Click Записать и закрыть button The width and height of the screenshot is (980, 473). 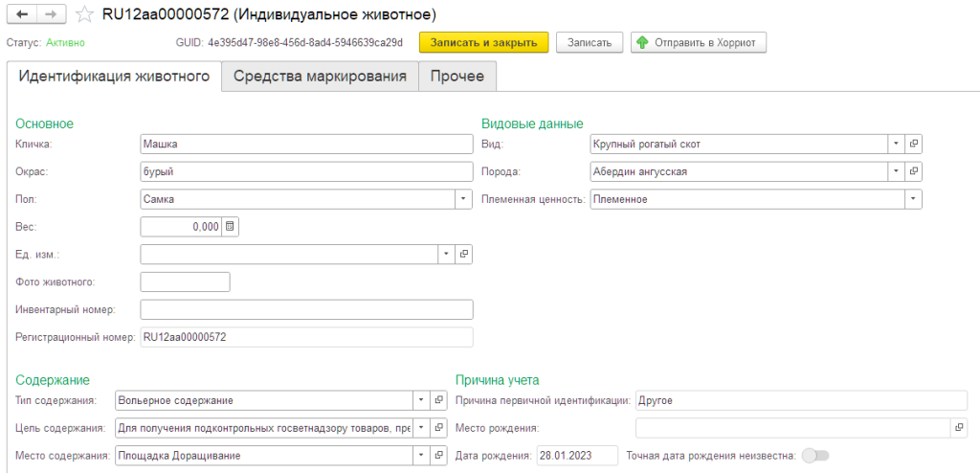(x=483, y=42)
